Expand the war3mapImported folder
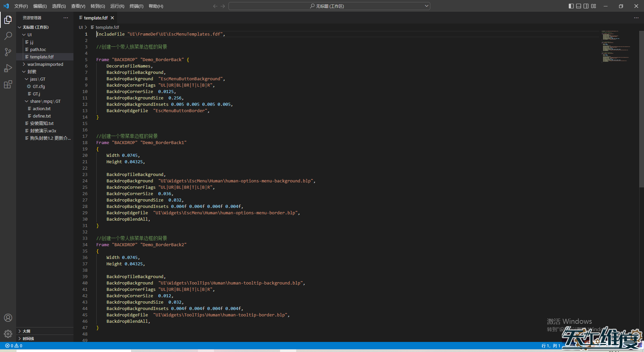 tap(45, 64)
